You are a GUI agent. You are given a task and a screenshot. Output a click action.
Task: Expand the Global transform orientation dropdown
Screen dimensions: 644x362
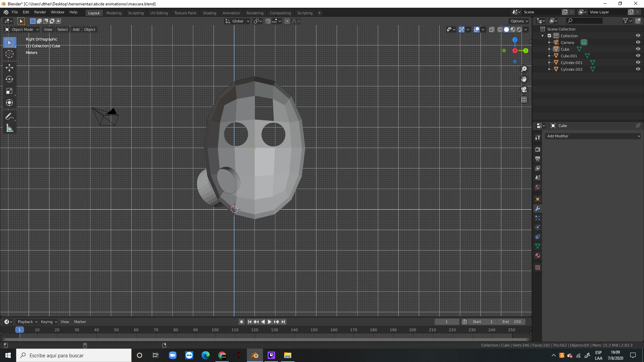click(238, 21)
